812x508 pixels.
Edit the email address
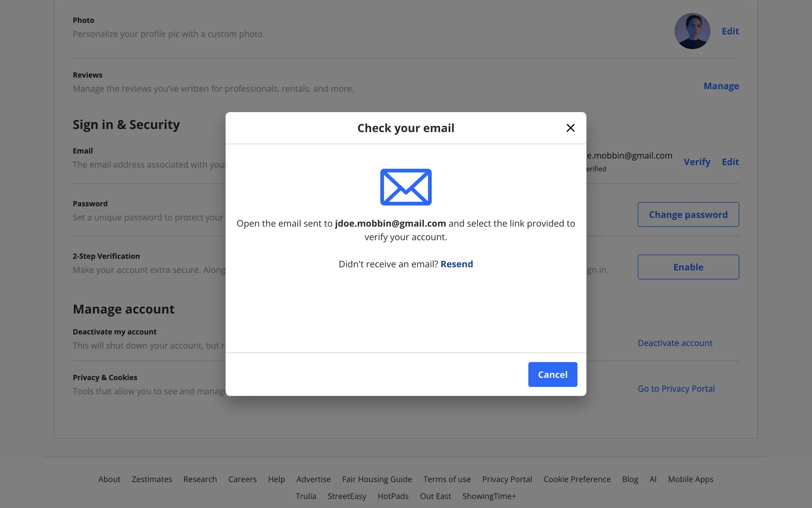coord(730,162)
